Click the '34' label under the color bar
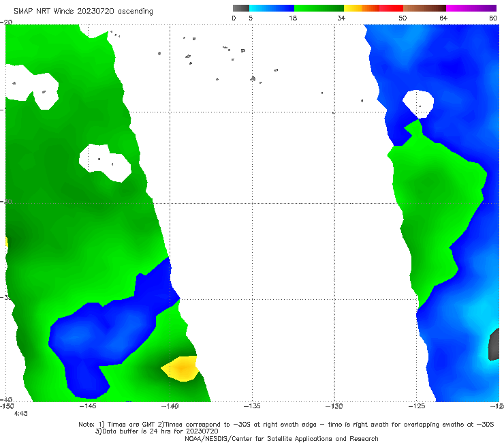Screen dimensions: 504x443 coord(341,18)
